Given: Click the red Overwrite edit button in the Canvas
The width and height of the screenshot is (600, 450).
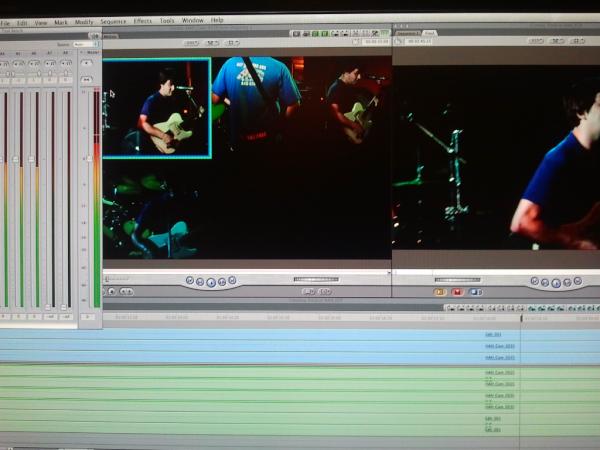Looking at the screenshot, I should click(x=457, y=292).
